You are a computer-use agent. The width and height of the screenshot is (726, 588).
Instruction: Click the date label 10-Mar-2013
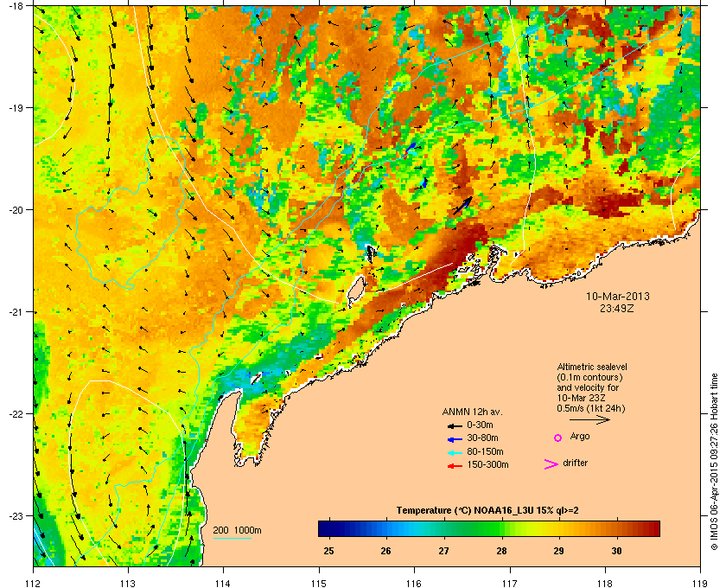[618, 297]
